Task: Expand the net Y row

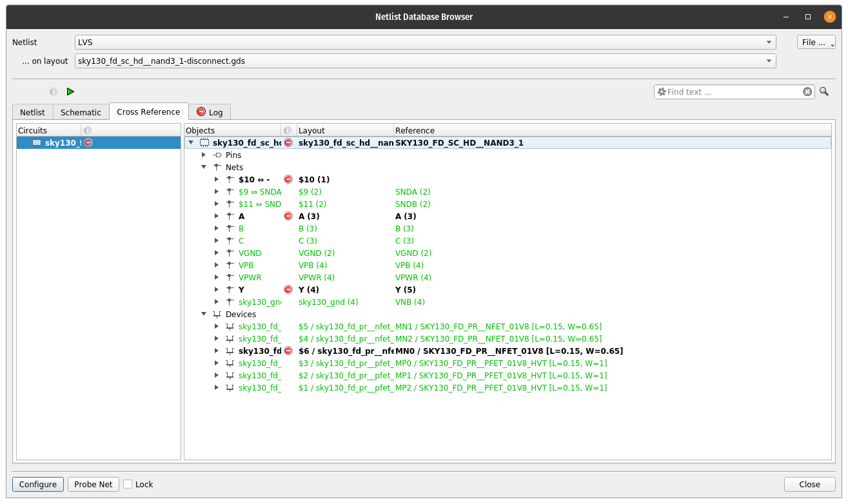Action: [x=217, y=289]
